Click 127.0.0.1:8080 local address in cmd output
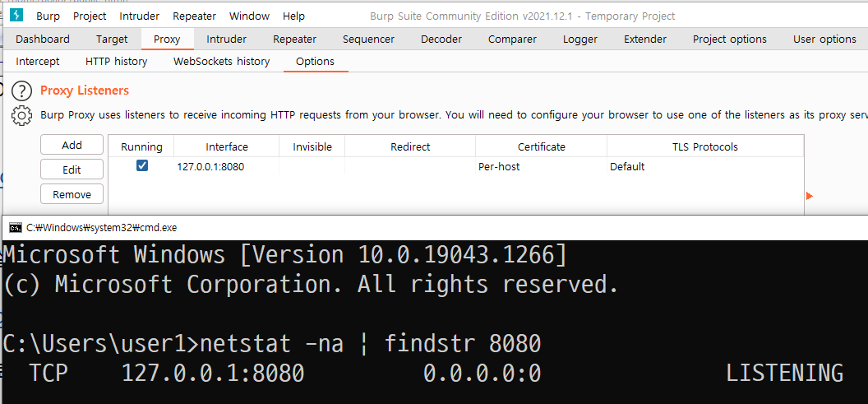 tap(213, 374)
